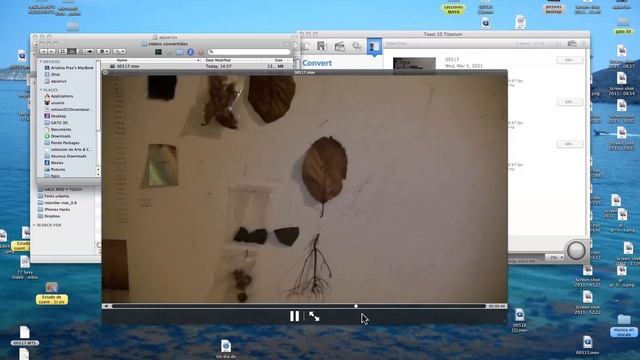Collapse the DEVICES section in Finder sidebar
The width and height of the screenshot is (640, 360).
click(41, 62)
